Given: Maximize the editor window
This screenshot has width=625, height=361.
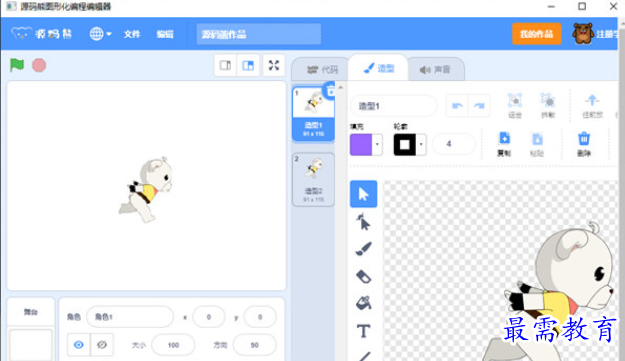Looking at the screenshot, I should [x=582, y=6].
